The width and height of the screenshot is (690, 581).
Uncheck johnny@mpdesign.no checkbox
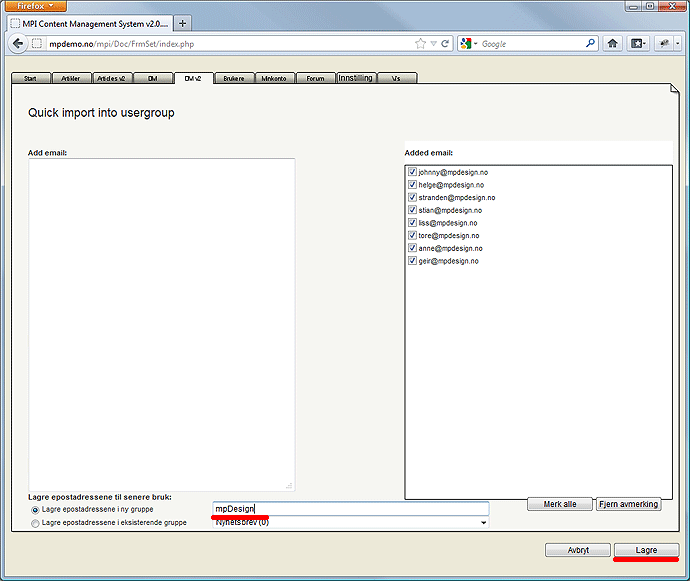(412, 172)
